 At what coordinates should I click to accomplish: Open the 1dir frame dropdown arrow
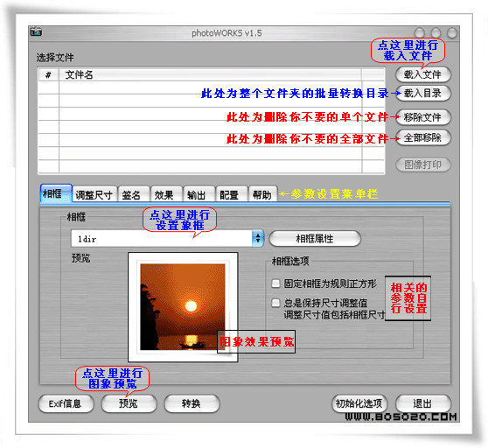258,239
